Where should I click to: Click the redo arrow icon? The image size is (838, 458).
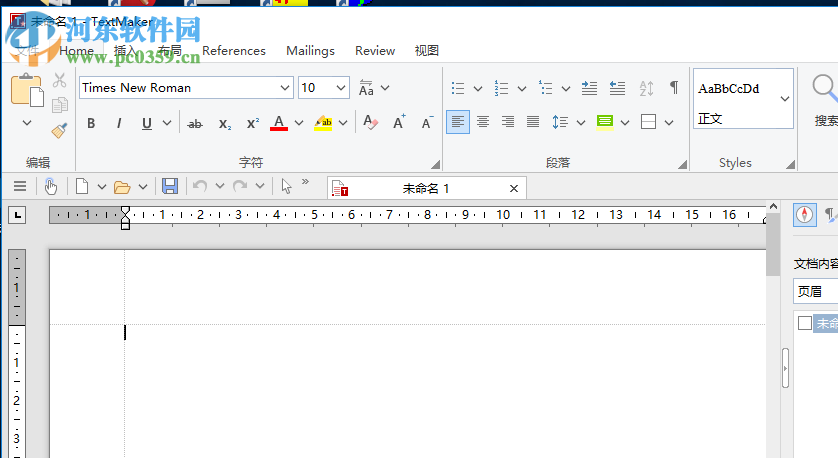[x=240, y=186]
